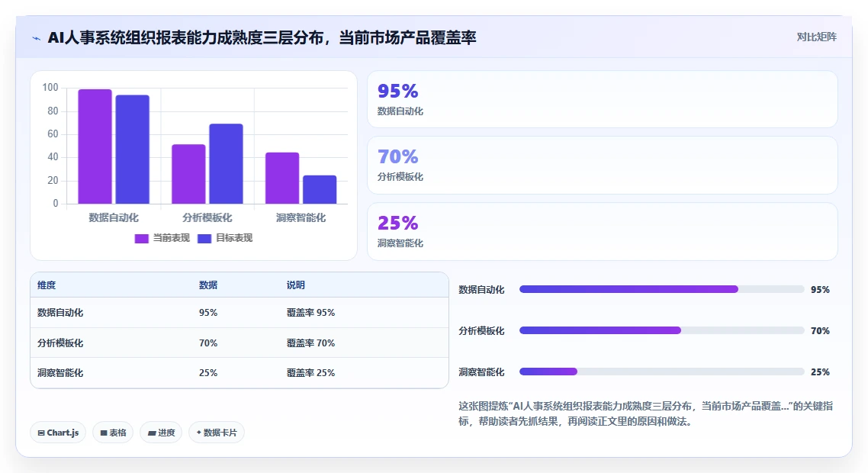
Task: Click the 覆盖率 70% table cell
Action: pos(310,343)
